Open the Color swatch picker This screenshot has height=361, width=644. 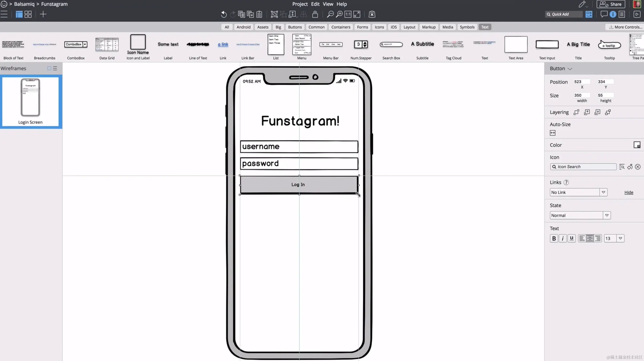pos(637,145)
